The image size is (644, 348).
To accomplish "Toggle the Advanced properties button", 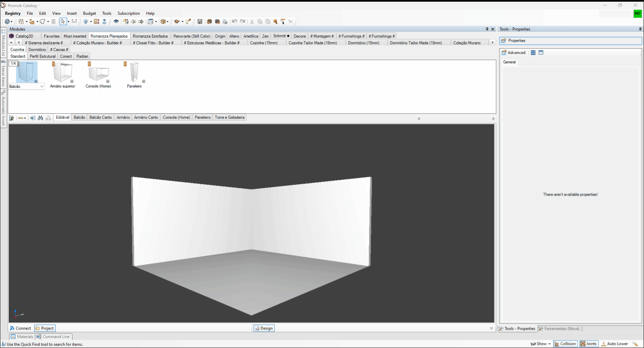I will (x=514, y=53).
